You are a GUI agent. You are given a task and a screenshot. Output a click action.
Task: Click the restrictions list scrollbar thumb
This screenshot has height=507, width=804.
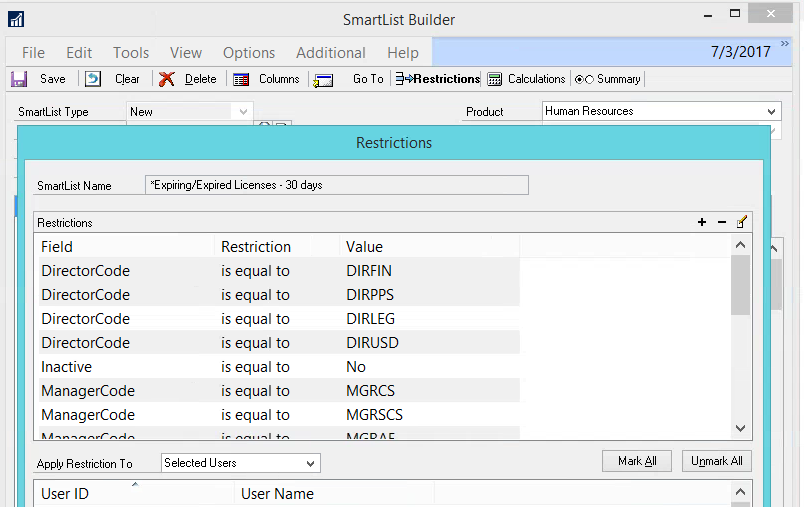[x=740, y=285]
